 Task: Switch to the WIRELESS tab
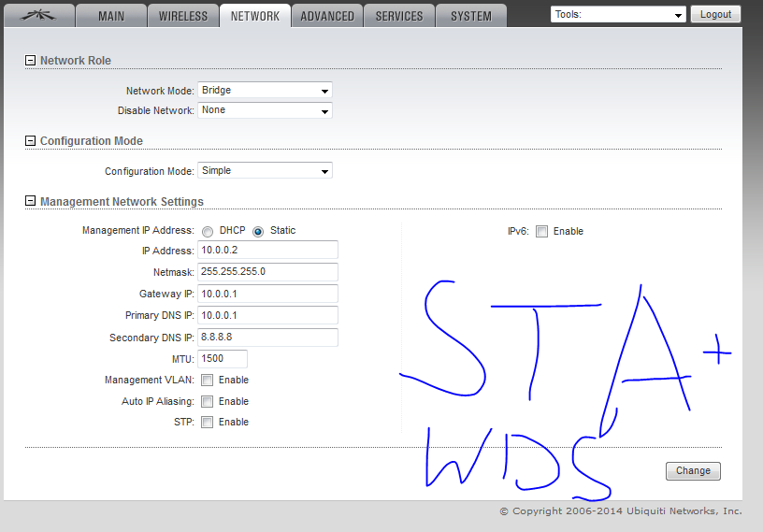pyautogui.click(x=183, y=16)
